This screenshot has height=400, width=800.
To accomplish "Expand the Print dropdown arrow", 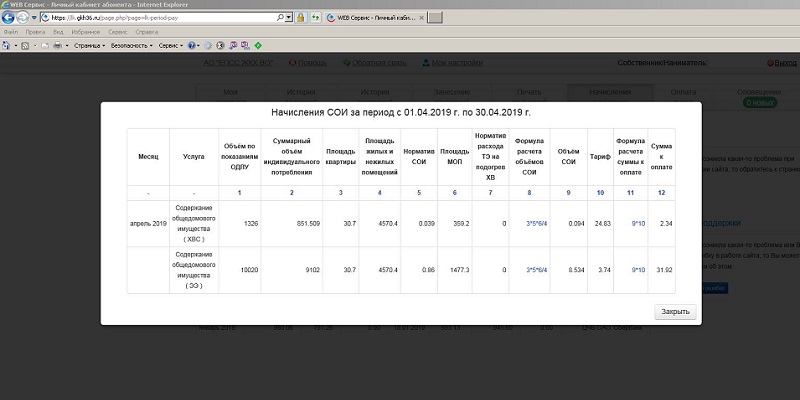I will (x=67, y=45).
